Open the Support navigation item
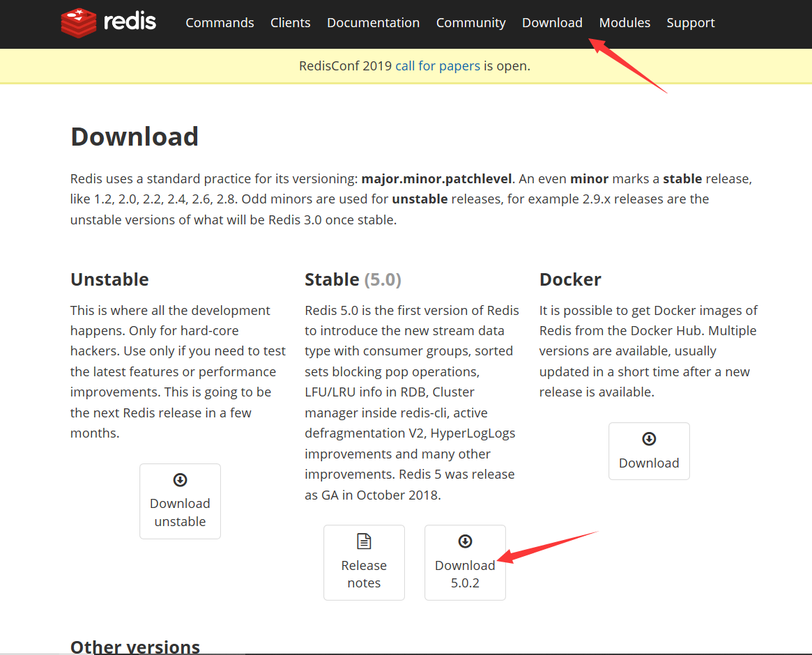The image size is (812, 655). tap(690, 23)
